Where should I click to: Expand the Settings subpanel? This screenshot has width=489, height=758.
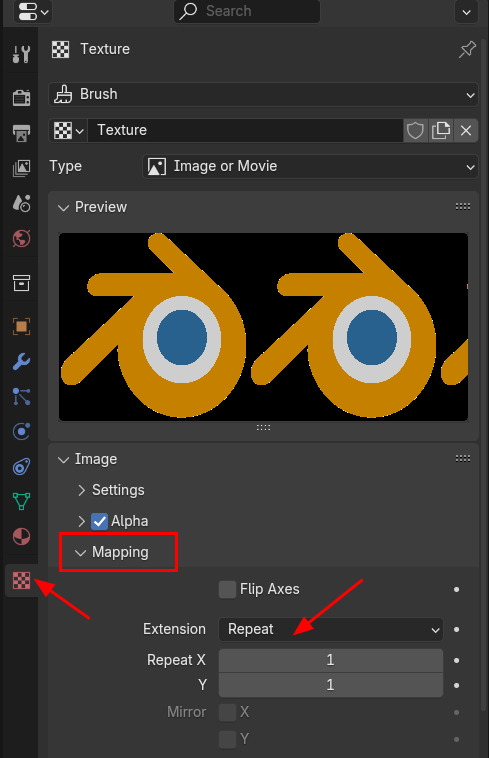click(81, 491)
